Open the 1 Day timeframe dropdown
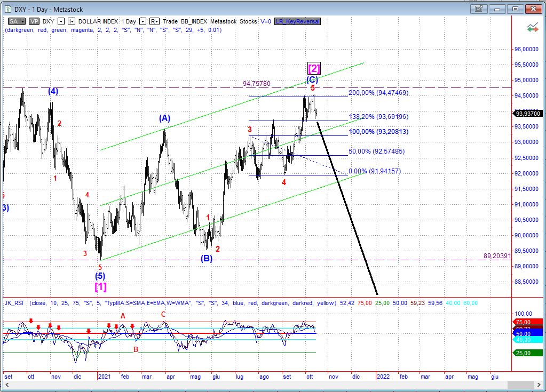The width and height of the screenshot is (546, 392). click(x=143, y=21)
